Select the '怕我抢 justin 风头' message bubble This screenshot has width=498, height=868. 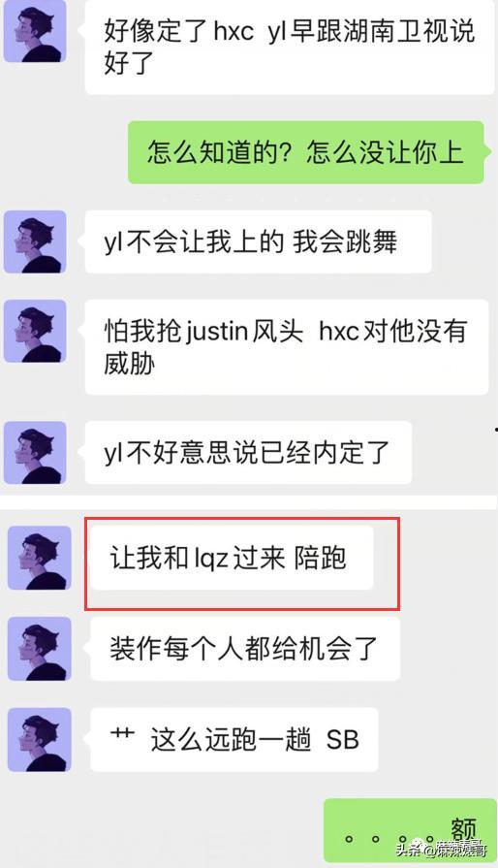tap(286, 346)
